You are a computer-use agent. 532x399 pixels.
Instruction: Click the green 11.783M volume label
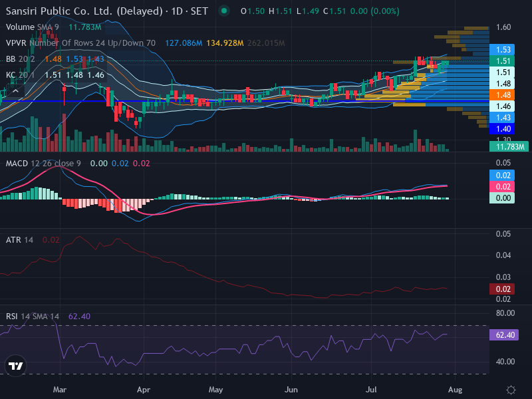click(x=509, y=146)
